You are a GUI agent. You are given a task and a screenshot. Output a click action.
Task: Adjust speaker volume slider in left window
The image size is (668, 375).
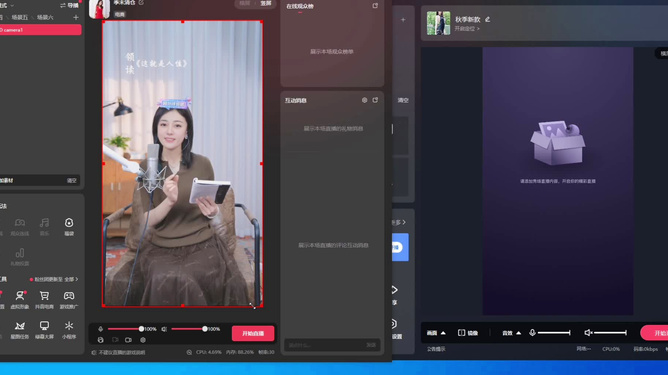[x=189, y=329]
